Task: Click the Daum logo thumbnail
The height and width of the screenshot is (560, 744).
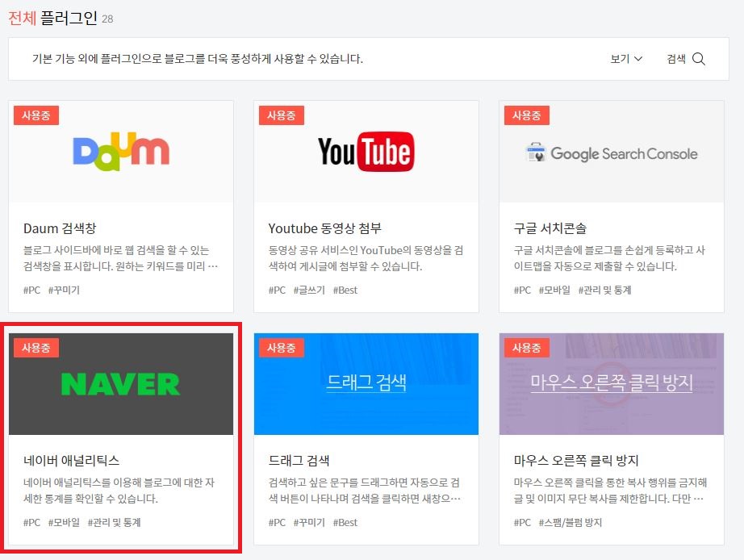Action: click(x=121, y=152)
